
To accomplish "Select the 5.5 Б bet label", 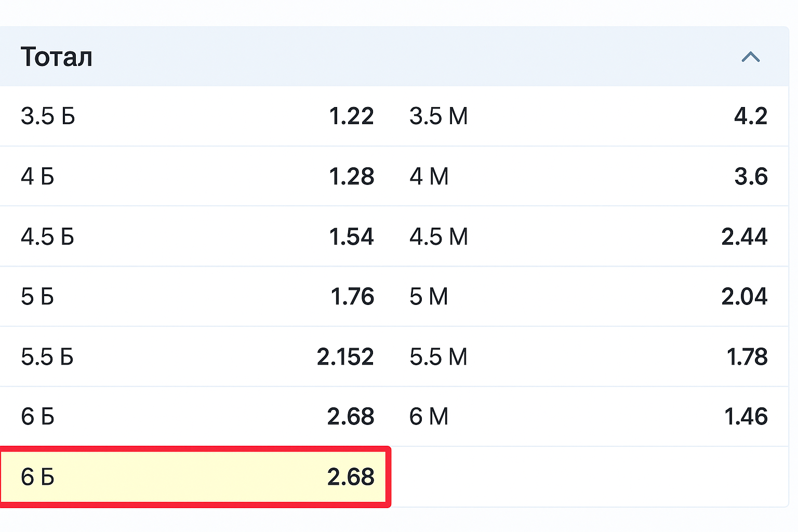I will click(x=47, y=357).
